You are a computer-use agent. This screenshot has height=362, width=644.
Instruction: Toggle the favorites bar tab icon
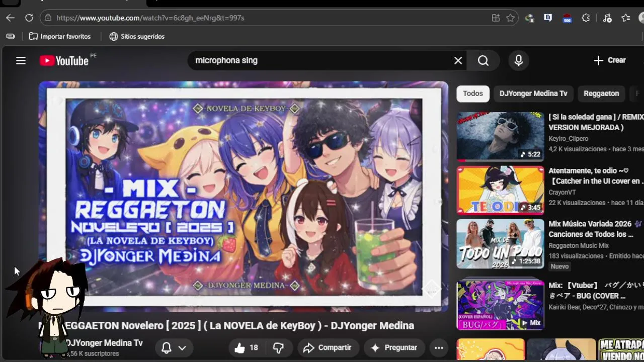pos(11,36)
